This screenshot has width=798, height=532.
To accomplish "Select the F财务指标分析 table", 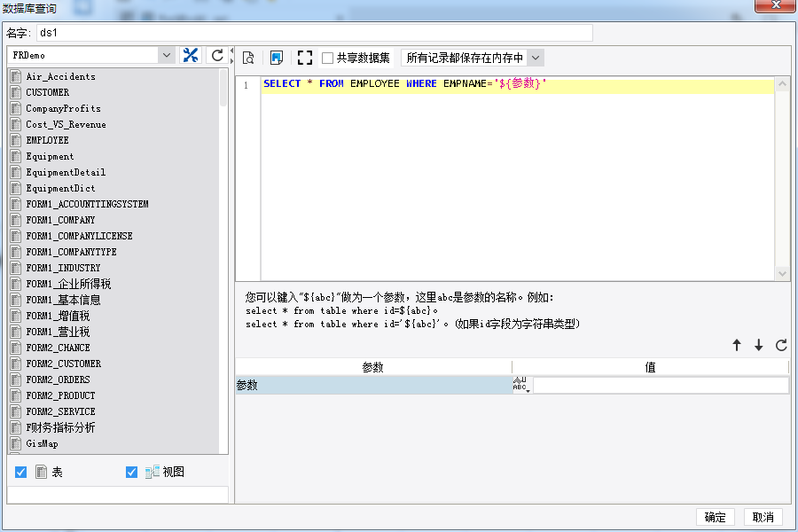I will (60, 427).
